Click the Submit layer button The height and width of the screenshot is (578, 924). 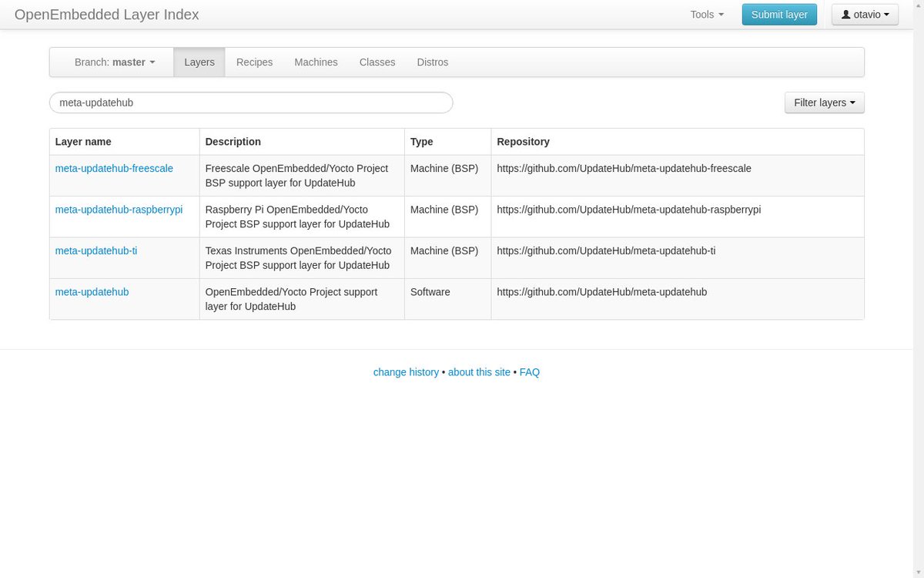click(x=779, y=15)
